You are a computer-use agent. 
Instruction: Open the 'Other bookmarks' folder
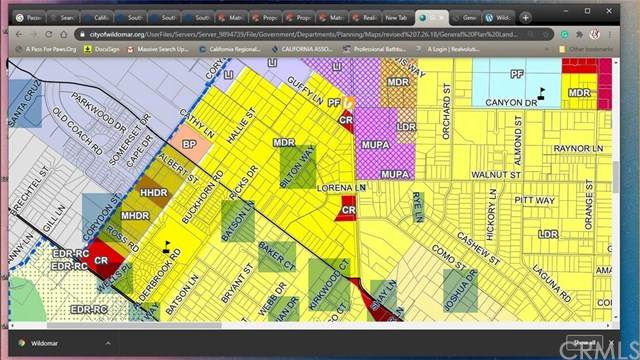pos(586,49)
